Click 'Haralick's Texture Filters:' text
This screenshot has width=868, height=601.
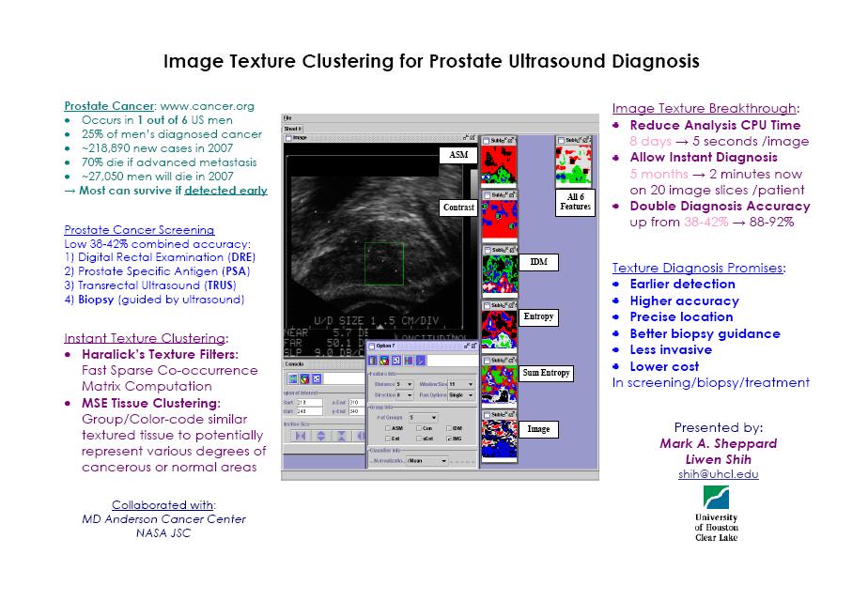click(160, 354)
